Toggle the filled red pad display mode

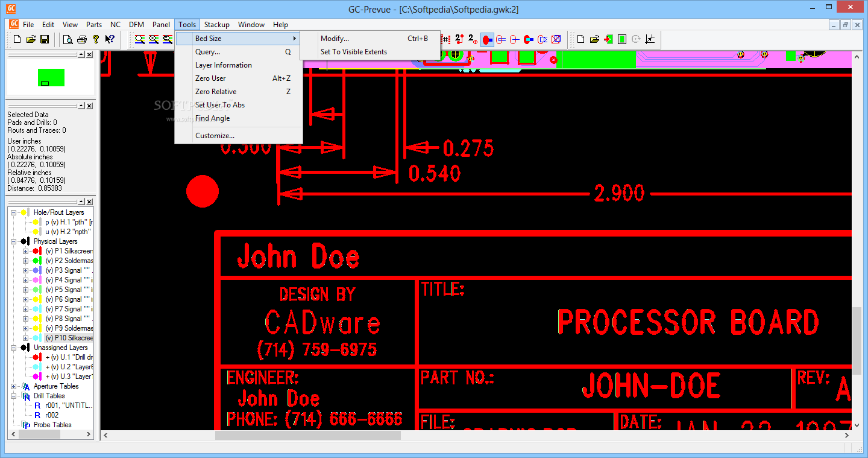[x=487, y=39]
